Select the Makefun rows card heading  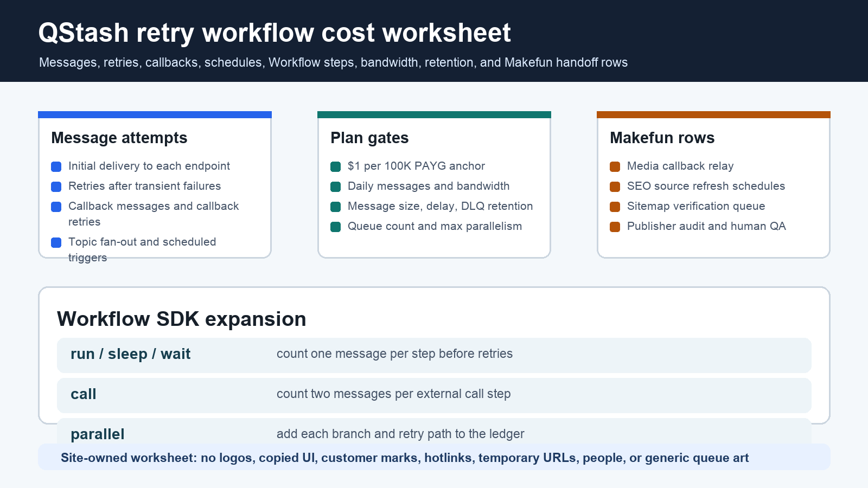[662, 138]
